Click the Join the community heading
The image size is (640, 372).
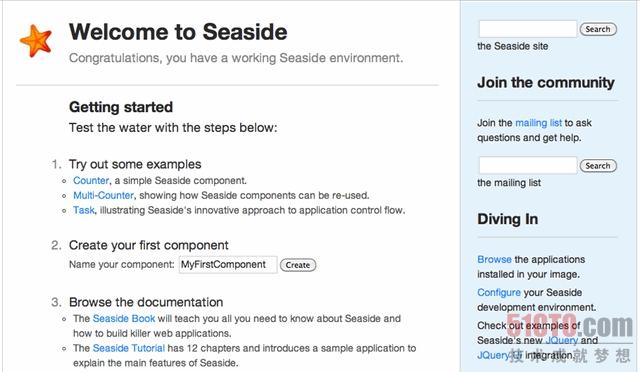tap(546, 82)
